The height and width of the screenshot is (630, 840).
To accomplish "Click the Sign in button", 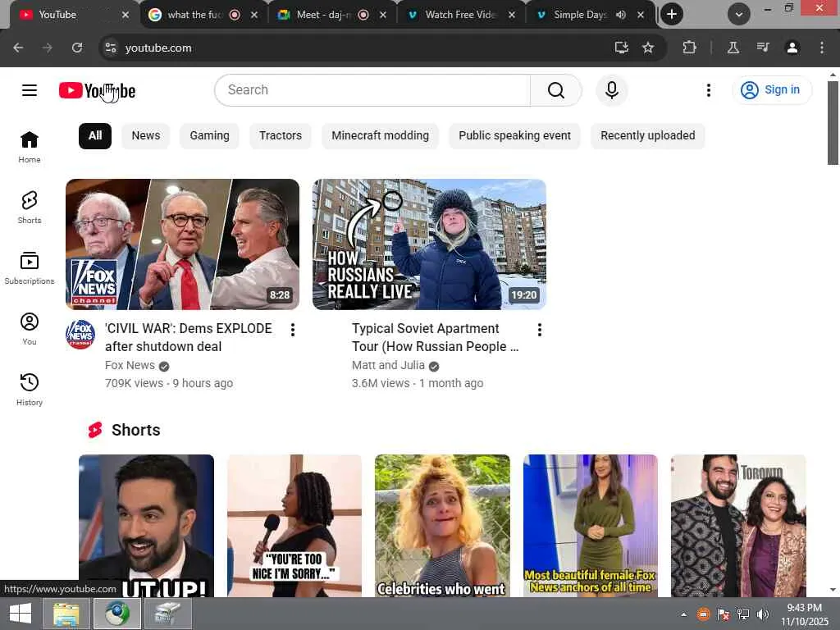I will 771,90.
